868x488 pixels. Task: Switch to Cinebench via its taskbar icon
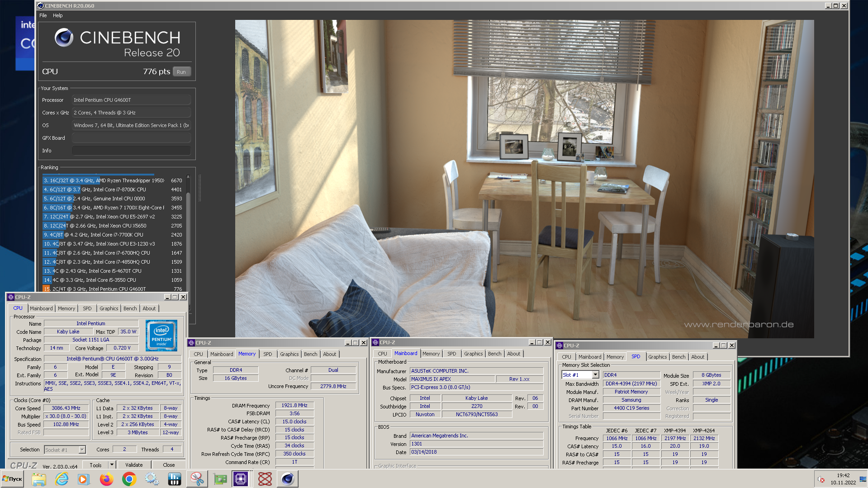[287, 479]
